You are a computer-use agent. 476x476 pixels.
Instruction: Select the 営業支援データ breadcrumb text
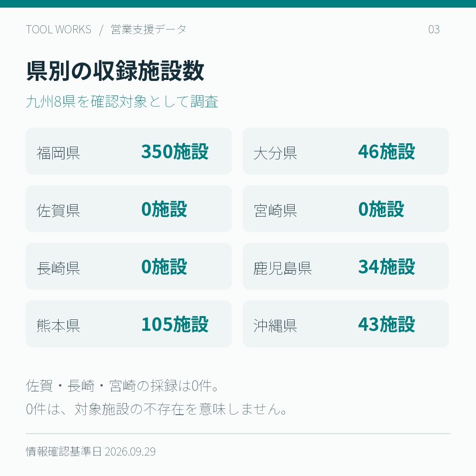[x=149, y=30]
